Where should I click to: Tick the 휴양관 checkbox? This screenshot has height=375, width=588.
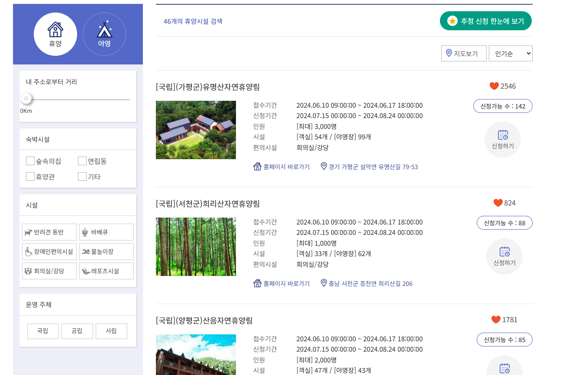click(x=30, y=176)
